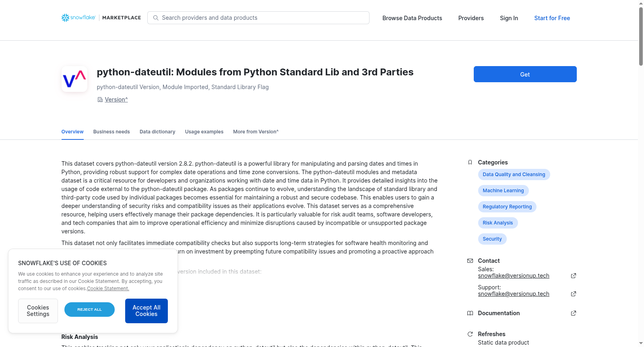
Task: Switch to the Usage examples tab
Action: tap(204, 132)
